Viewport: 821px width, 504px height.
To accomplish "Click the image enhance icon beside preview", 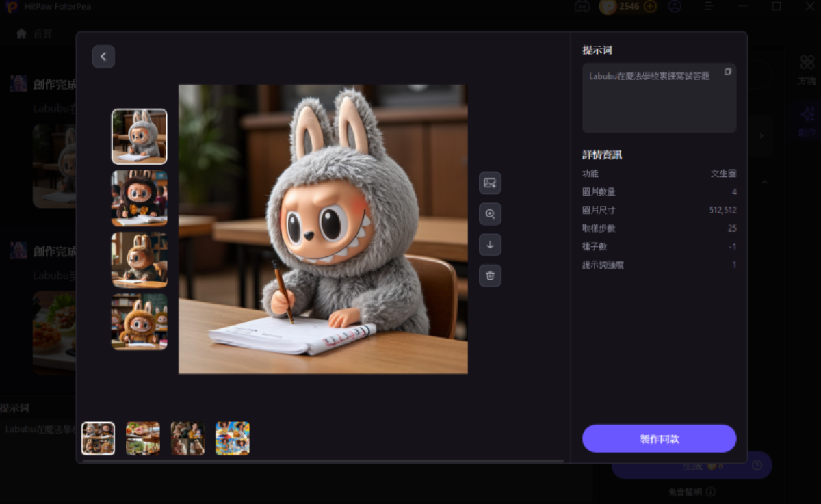I will pyautogui.click(x=490, y=183).
